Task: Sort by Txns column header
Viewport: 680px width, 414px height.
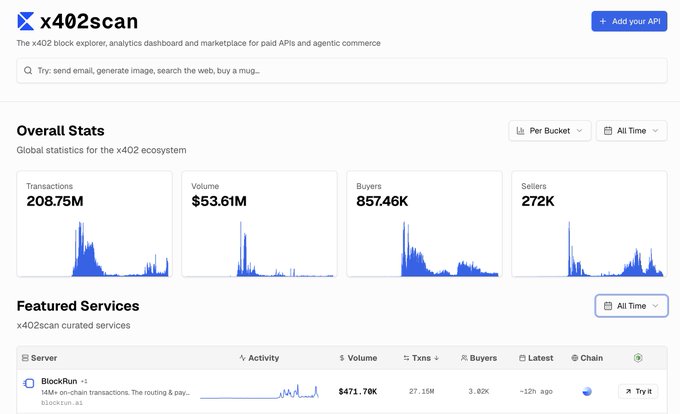Action: 421,358
